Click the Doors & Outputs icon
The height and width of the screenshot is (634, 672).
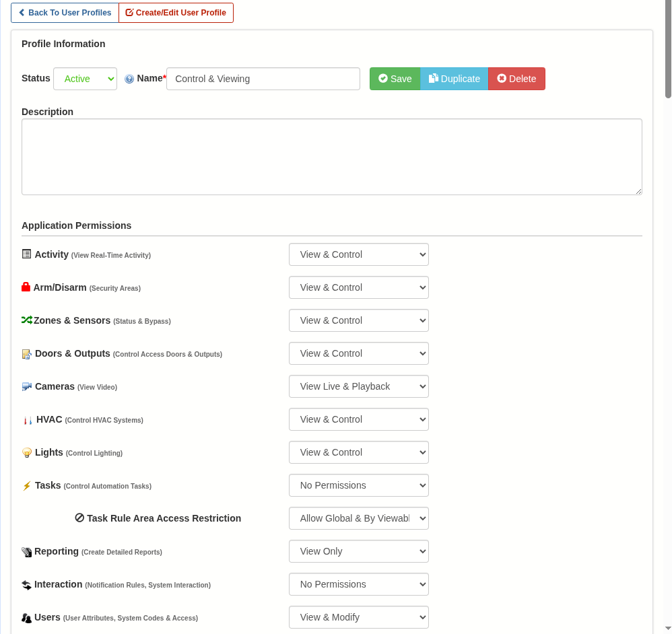27,354
